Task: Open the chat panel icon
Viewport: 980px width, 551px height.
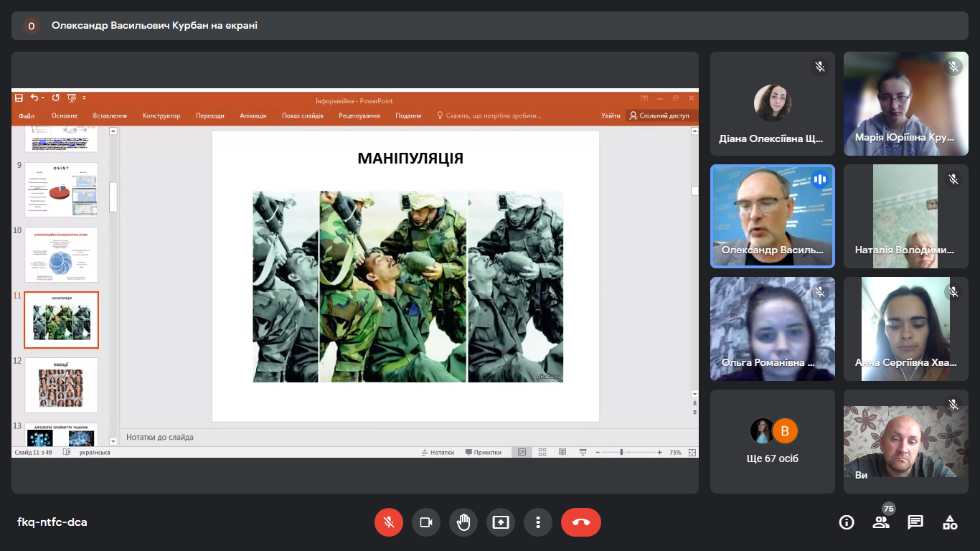Action: 915,522
